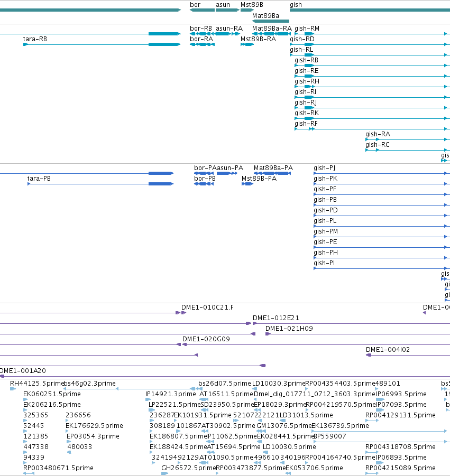Open EST EK206216.5prime
This screenshot has height=476, width=450.
(52, 405)
